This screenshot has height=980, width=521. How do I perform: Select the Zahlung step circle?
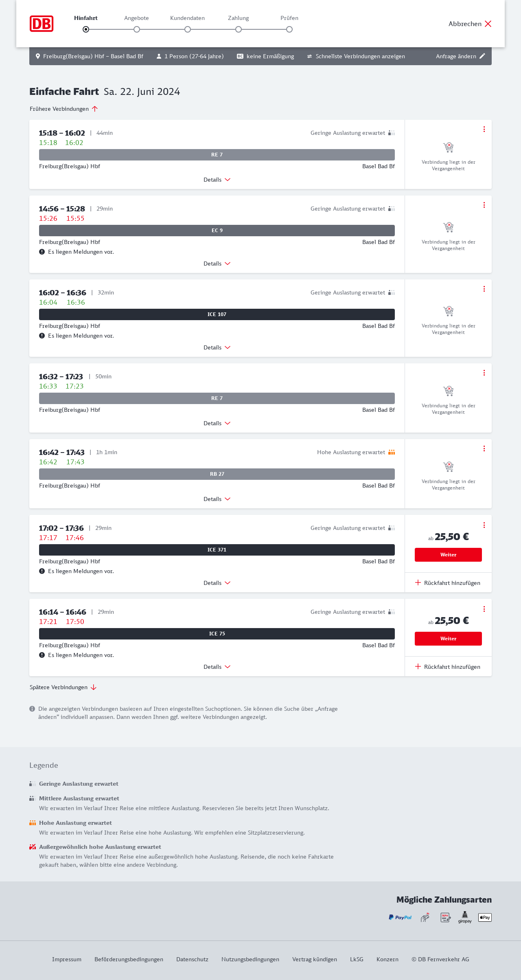coord(239,29)
